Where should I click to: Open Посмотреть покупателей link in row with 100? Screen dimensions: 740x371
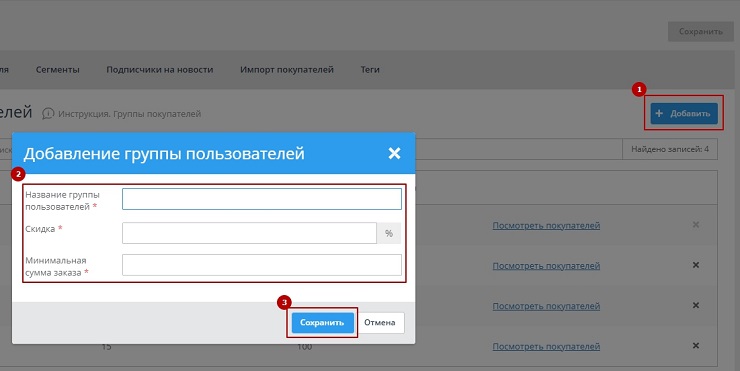click(546, 346)
